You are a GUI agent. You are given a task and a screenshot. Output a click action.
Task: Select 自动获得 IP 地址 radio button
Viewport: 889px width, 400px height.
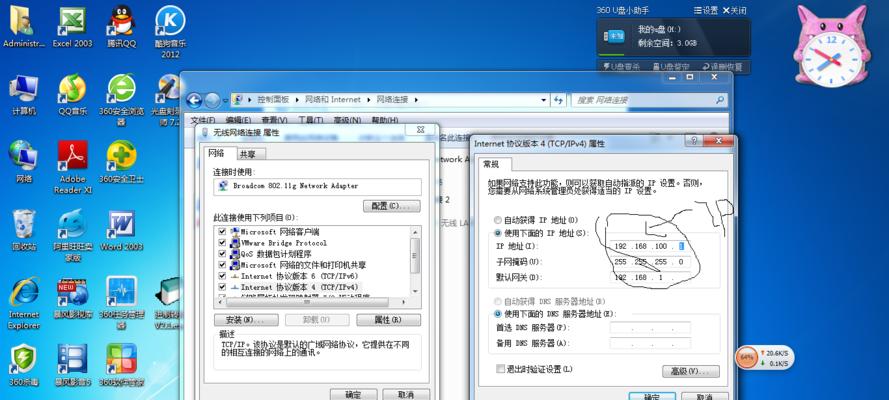(x=498, y=220)
